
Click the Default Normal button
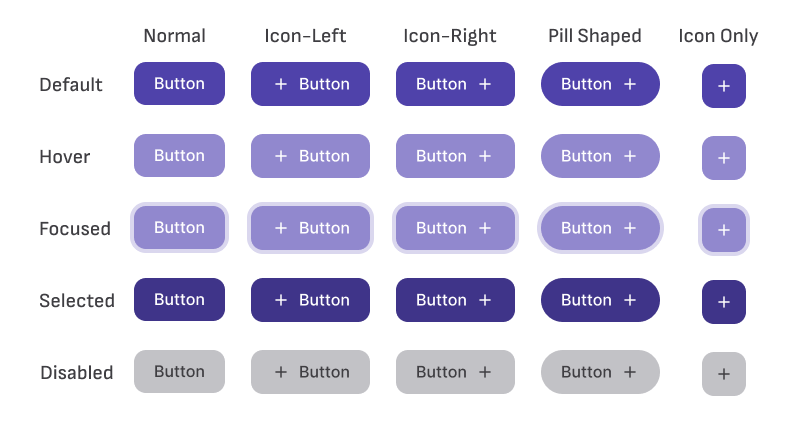pyautogui.click(x=179, y=84)
